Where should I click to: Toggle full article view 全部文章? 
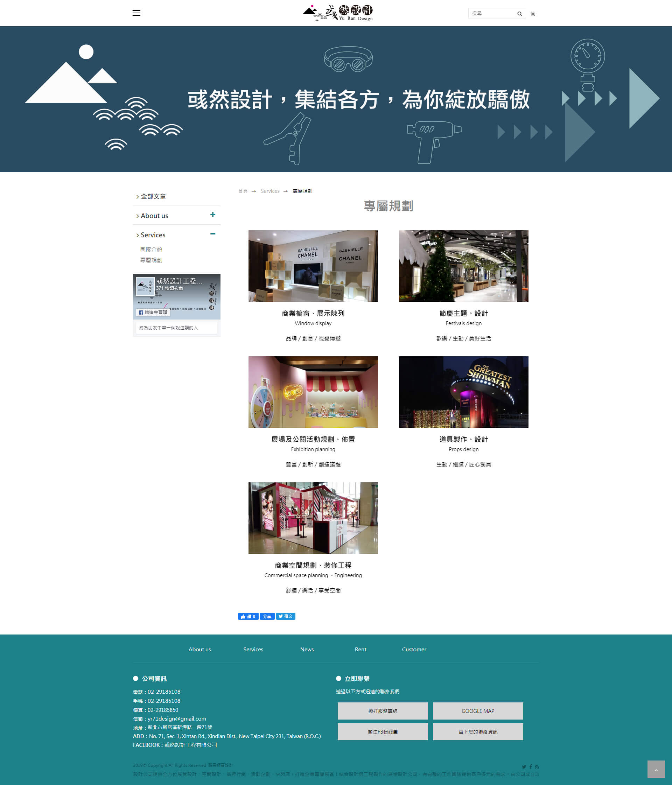pyautogui.click(x=150, y=196)
